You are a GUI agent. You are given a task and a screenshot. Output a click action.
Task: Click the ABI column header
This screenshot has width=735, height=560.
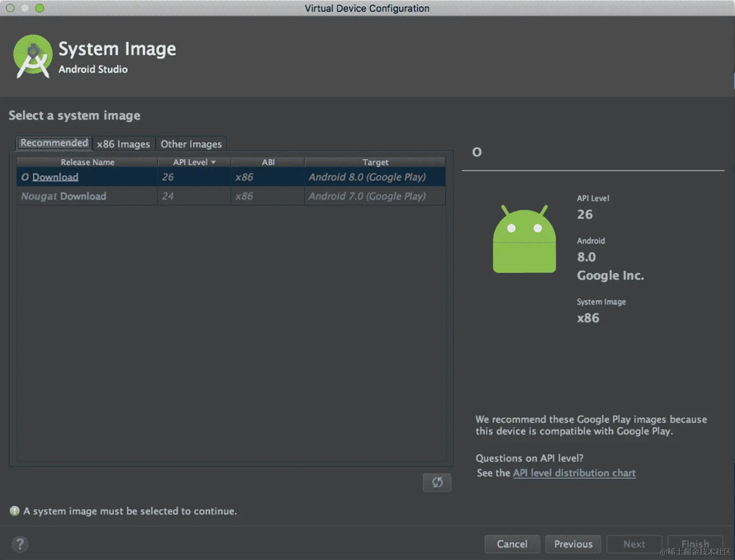tap(268, 162)
